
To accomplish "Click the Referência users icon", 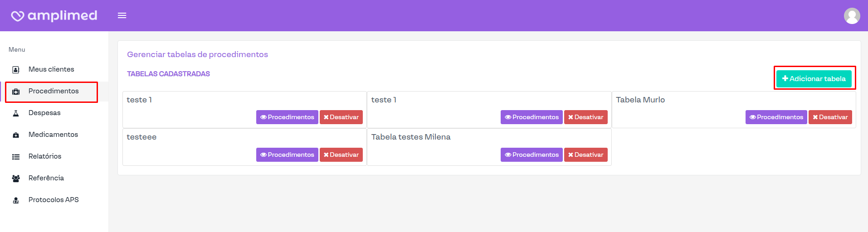I will click(x=16, y=179).
